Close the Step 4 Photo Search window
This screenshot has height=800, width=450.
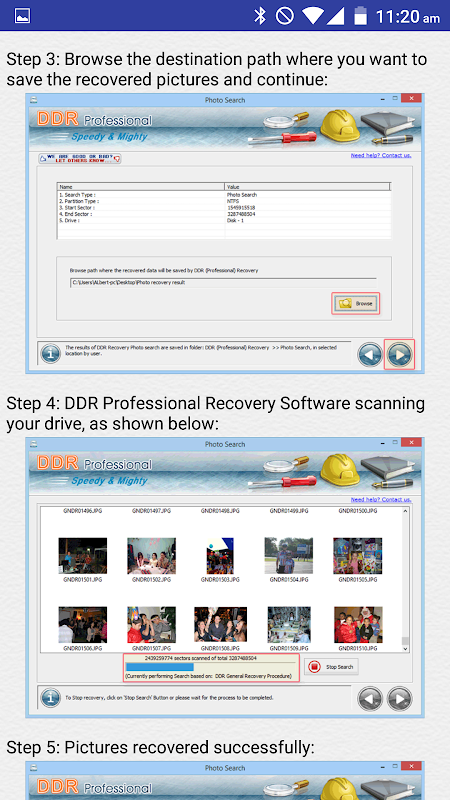[411, 442]
